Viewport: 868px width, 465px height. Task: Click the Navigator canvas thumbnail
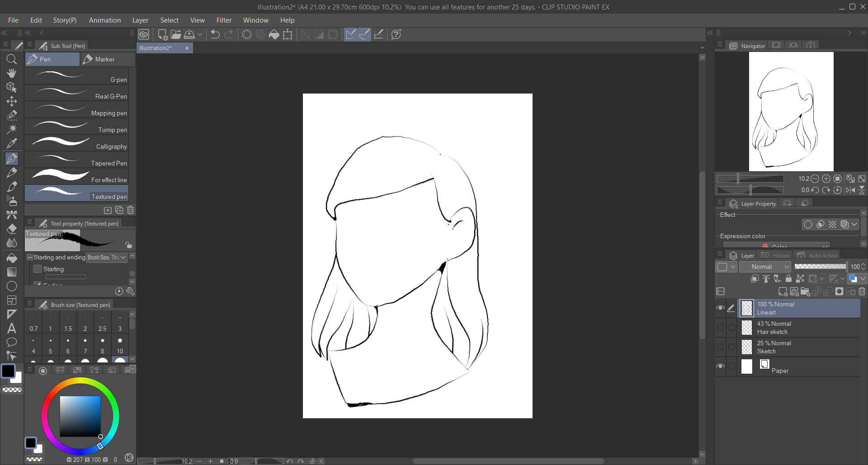click(x=791, y=111)
